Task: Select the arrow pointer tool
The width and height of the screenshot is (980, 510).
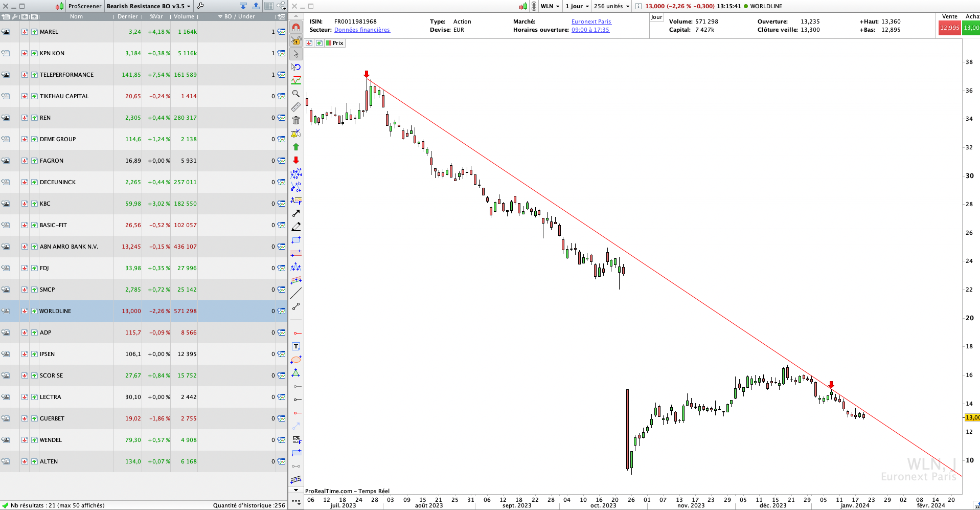Action: point(296,54)
